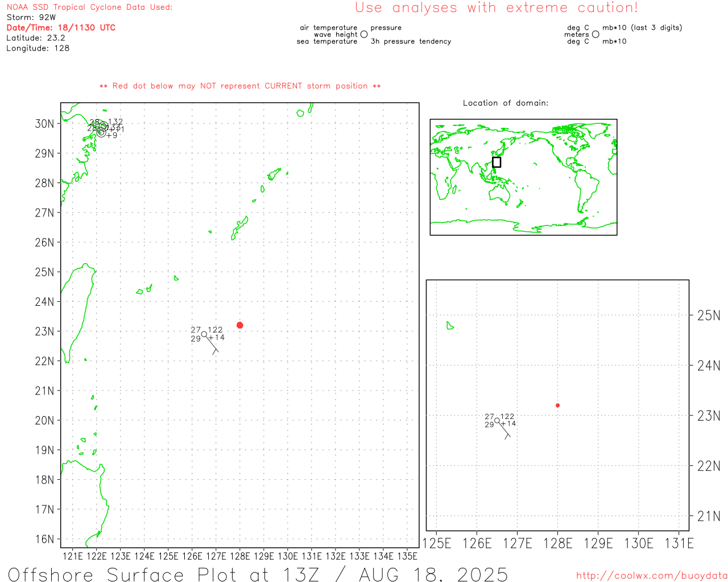Select the 'Longitude: 128' text
The height and width of the screenshot is (582, 728).
38,48
